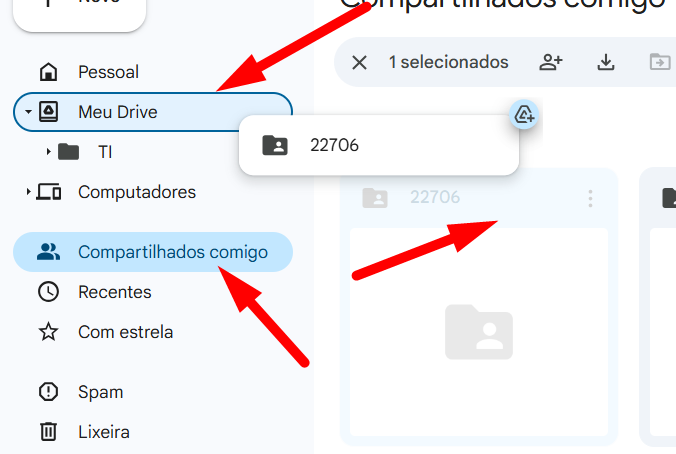Image resolution: width=676 pixels, height=454 pixels.
Task: Open the Spam section
Action: 100,392
